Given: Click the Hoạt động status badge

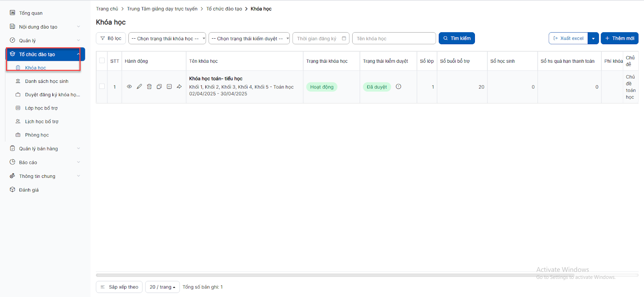Looking at the screenshot, I should pyautogui.click(x=322, y=87).
